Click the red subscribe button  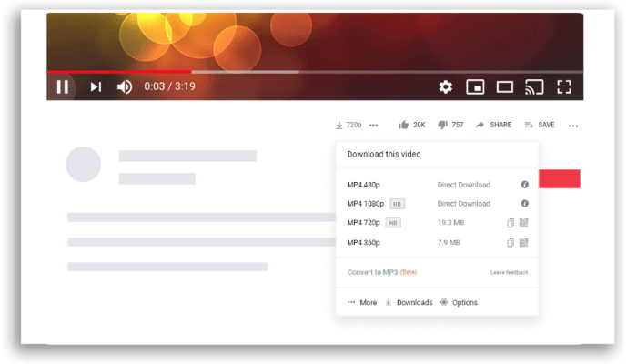tap(560, 178)
